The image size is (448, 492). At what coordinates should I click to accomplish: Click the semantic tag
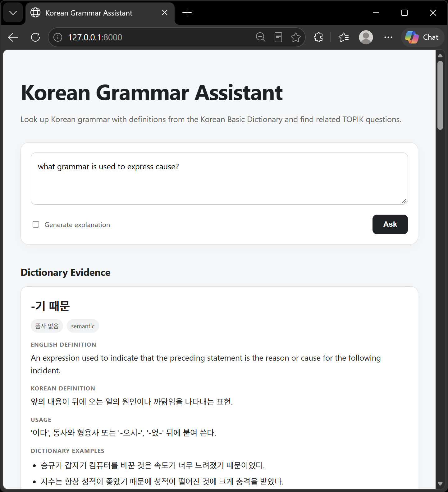pos(83,326)
